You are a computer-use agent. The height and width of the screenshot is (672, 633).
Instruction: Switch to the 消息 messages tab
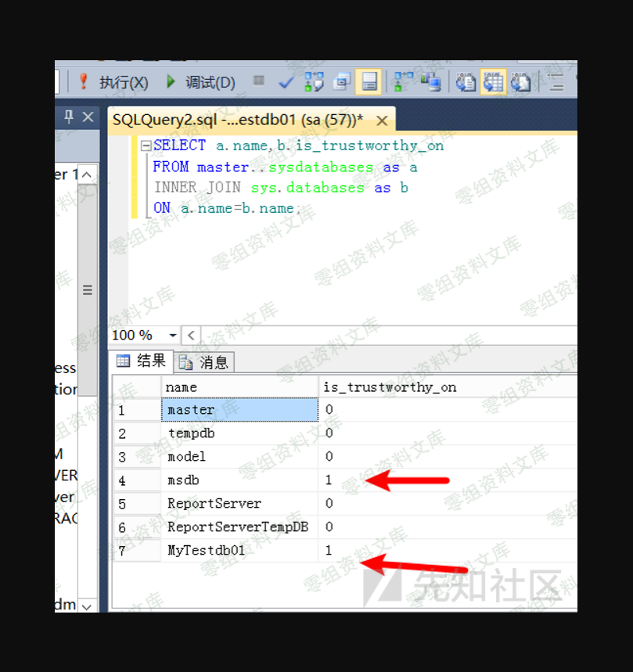204,362
